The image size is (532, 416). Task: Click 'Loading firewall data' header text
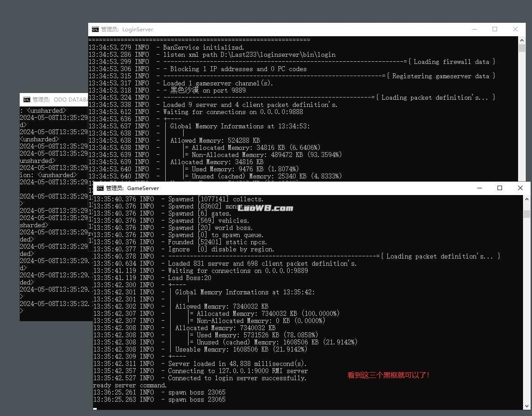(x=451, y=62)
